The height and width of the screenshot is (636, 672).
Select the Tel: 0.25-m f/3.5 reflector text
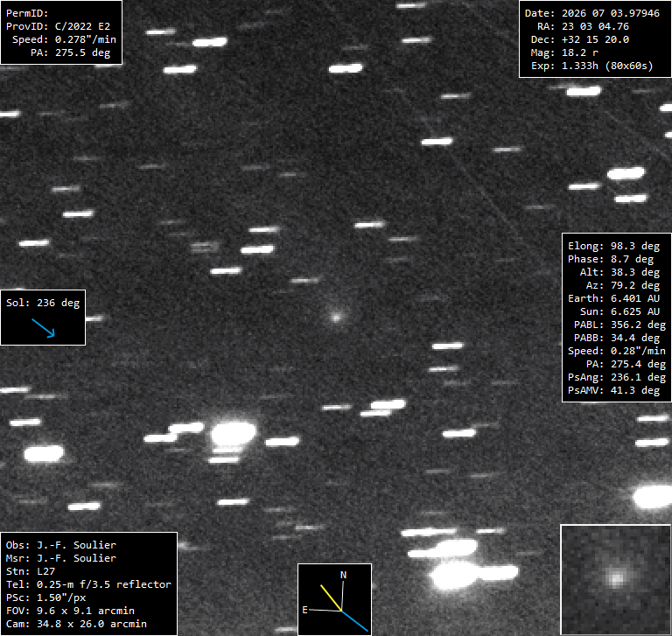tap(88, 584)
